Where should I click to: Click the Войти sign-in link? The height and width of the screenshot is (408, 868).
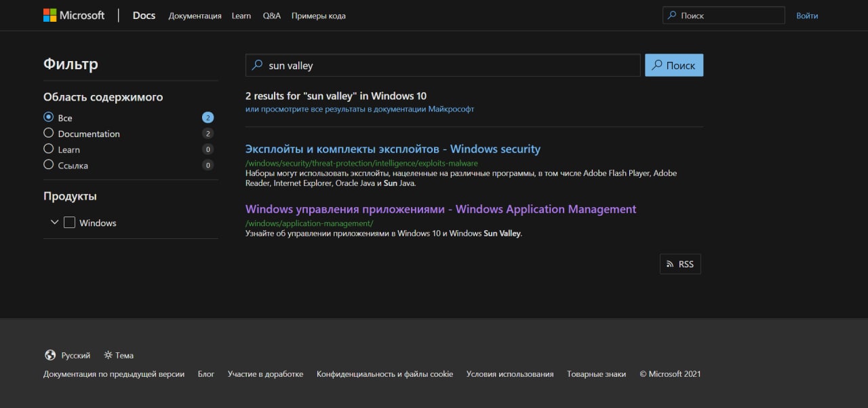807,16
